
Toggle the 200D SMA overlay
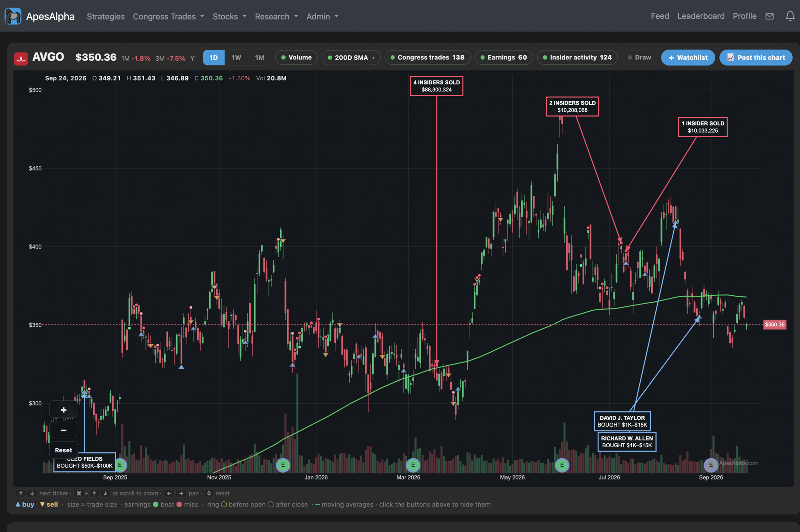coord(351,58)
